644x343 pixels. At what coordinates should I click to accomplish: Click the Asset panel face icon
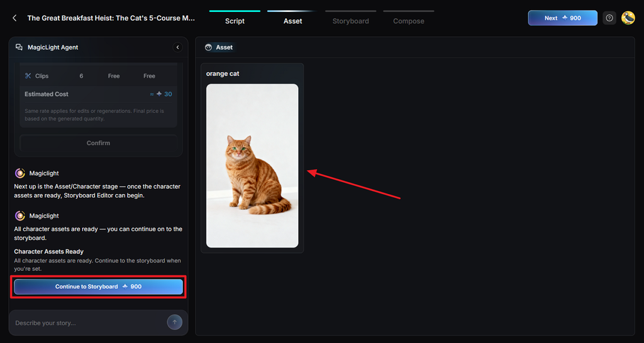coord(208,47)
